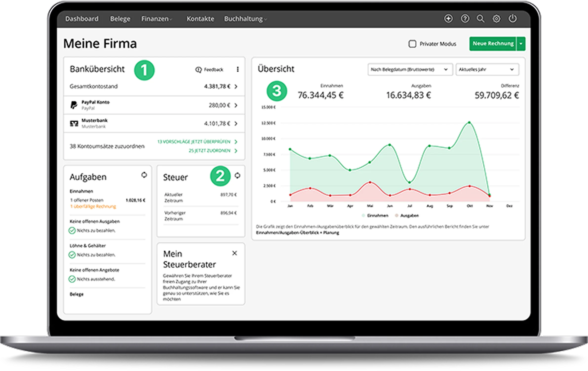Image resolution: width=588 pixels, height=371 pixels.
Task: Open the help question mark icon
Action: [465, 19]
